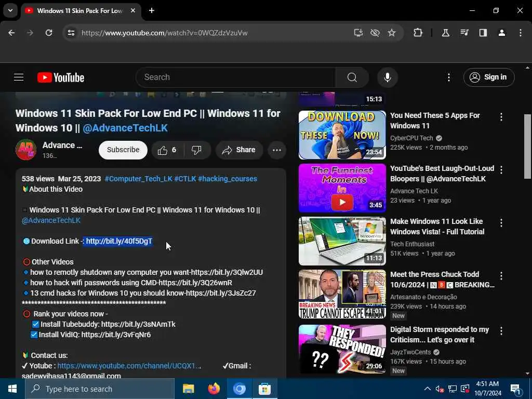Open options for You Need These 5 Apps
This screenshot has height=399, width=532.
501,117
